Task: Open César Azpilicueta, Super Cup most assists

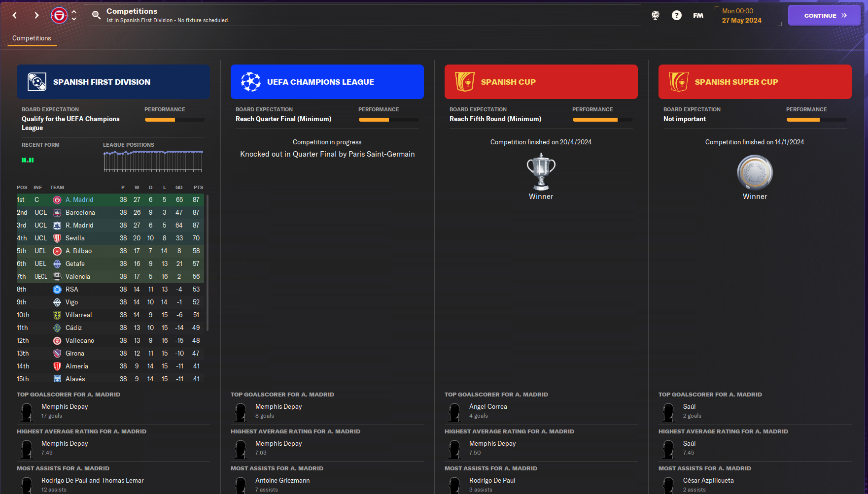Action: 708,481
